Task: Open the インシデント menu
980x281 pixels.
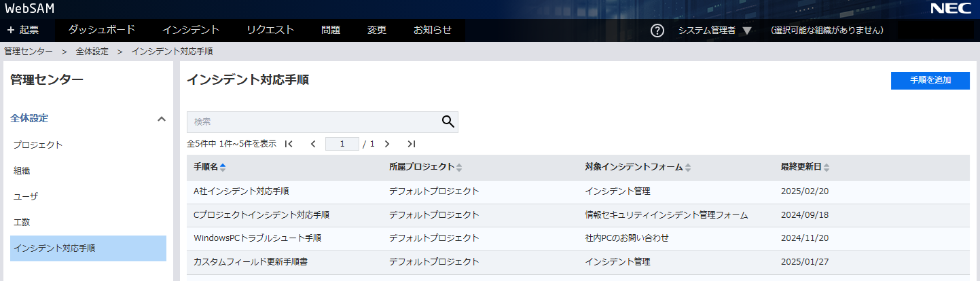Action: [191, 30]
